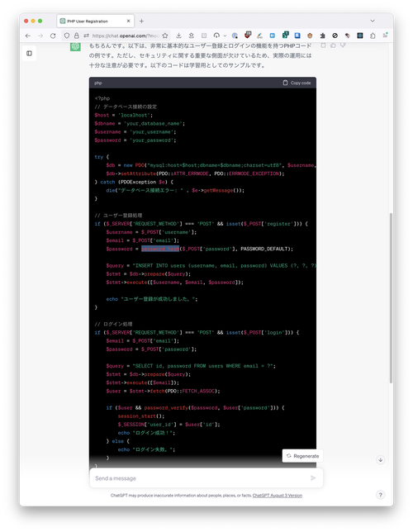413x532 pixels.
Task: Copy the assistant reply with clipboard icon
Action: coord(324,45)
